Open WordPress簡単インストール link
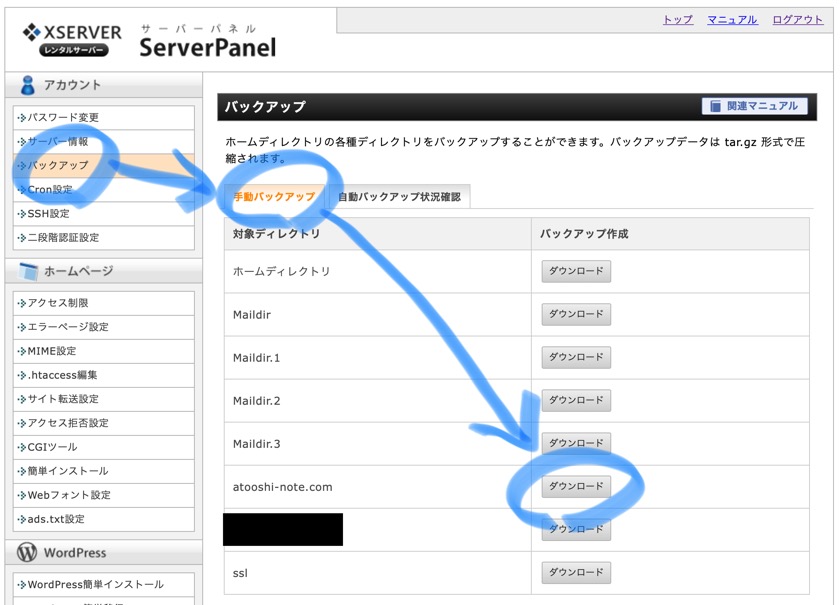Image resolution: width=840 pixels, height=605 pixels. [x=95, y=584]
